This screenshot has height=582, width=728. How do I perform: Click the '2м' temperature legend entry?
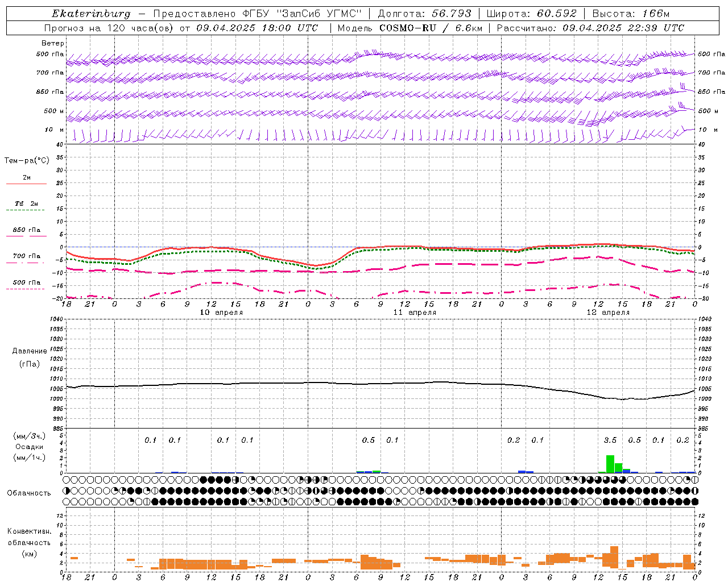(x=27, y=178)
